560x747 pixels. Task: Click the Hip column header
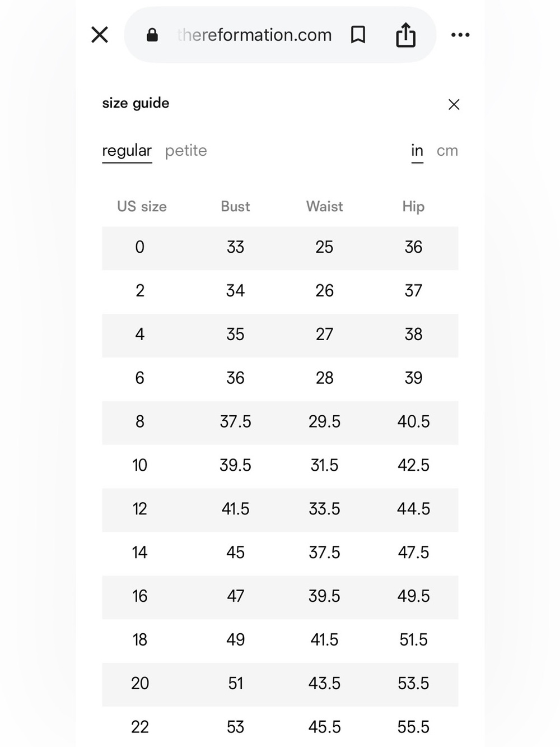click(x=413, y=206)
